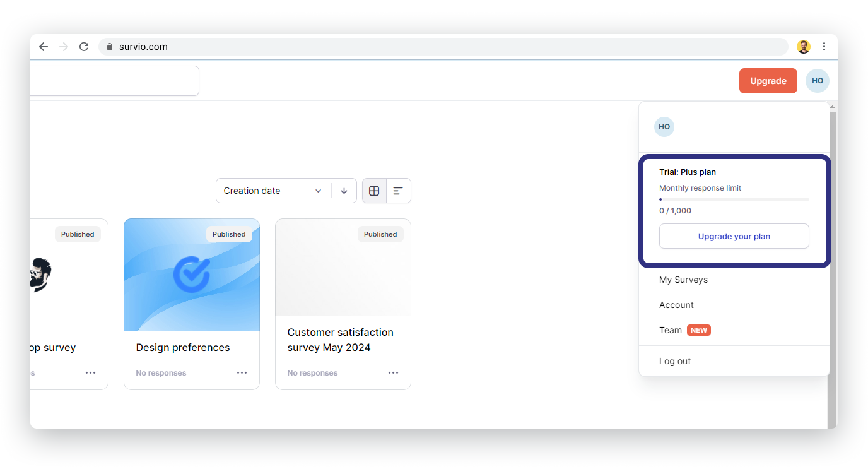Click the Design preferences title
This screenshot has height=474, width=868.
pyautogui.click(x=183, y=347)
